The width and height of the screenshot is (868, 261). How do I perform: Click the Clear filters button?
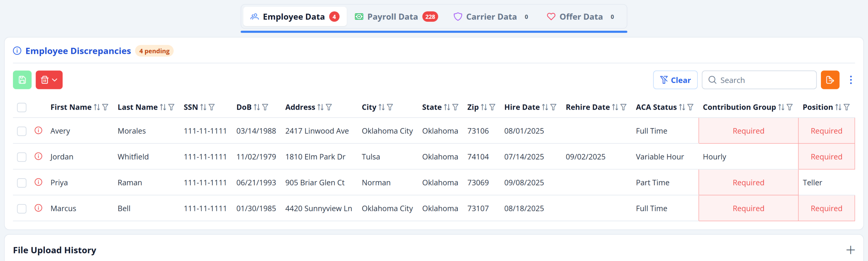[675, 80]
